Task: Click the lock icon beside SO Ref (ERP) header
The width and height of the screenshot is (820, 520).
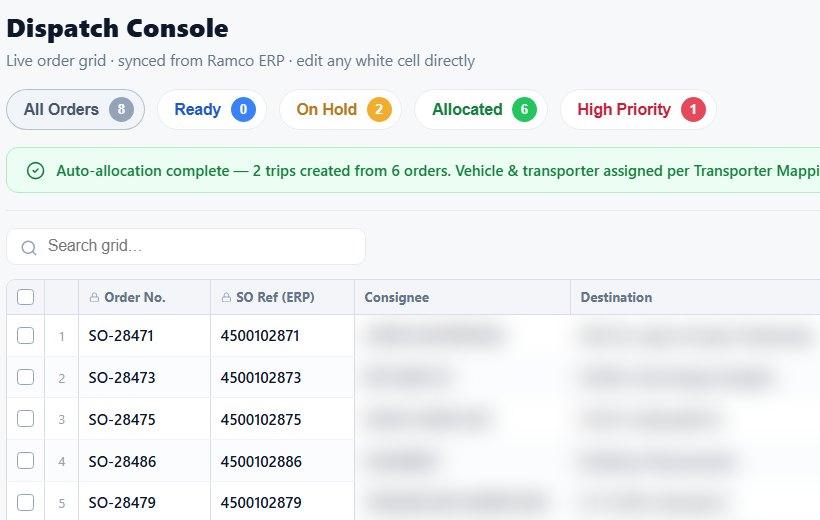Action: [x=226, y=297]
